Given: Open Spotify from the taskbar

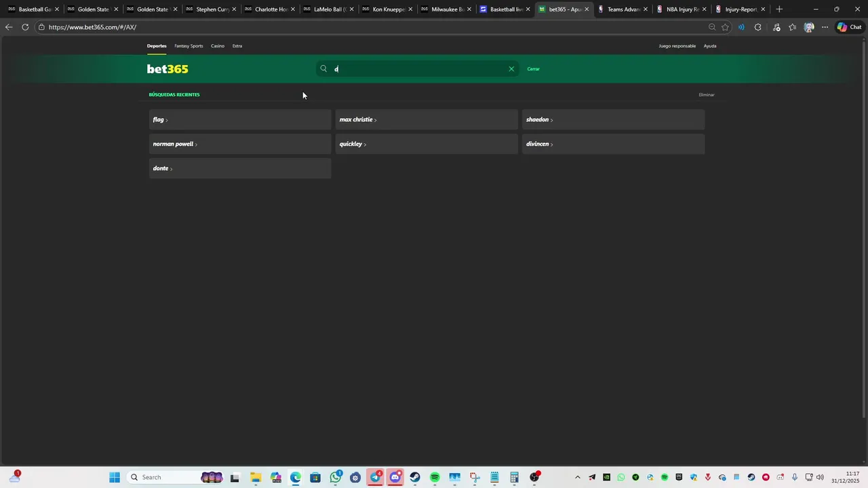Looking at the screenshot, I should point(435,477).
